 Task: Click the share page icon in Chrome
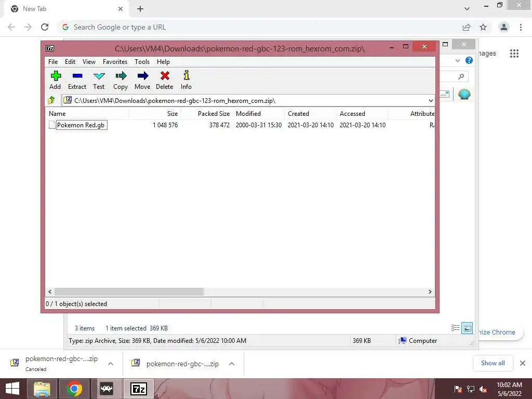point(467,27)
